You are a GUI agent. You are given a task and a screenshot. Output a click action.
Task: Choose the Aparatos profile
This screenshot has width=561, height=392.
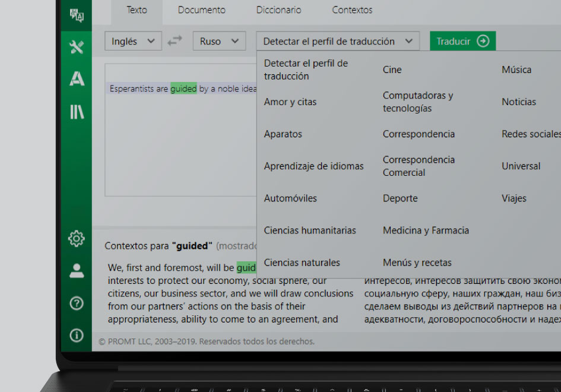tap(283, 134)
